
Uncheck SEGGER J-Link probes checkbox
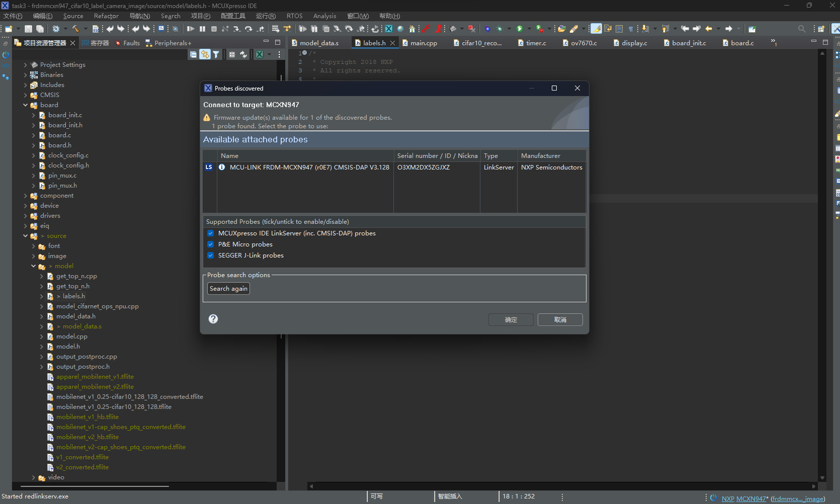point(210,256)
